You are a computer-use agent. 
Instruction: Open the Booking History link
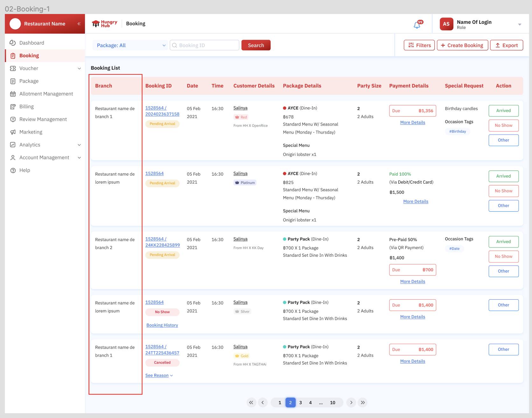[162, 325]
